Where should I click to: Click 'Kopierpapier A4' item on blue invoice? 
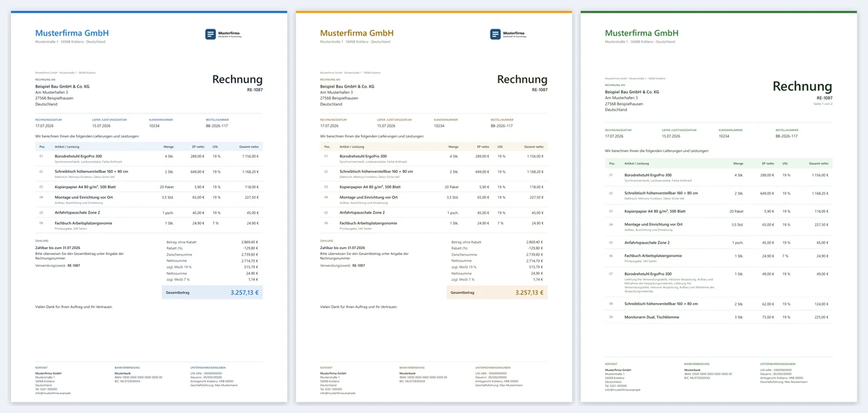[85, 187]
